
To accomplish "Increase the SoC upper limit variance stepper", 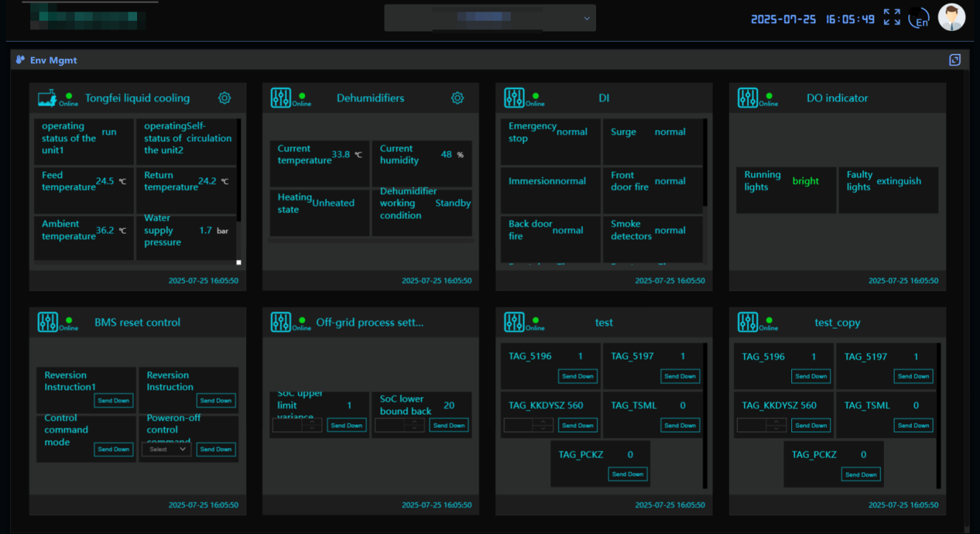I will [313, 422].
